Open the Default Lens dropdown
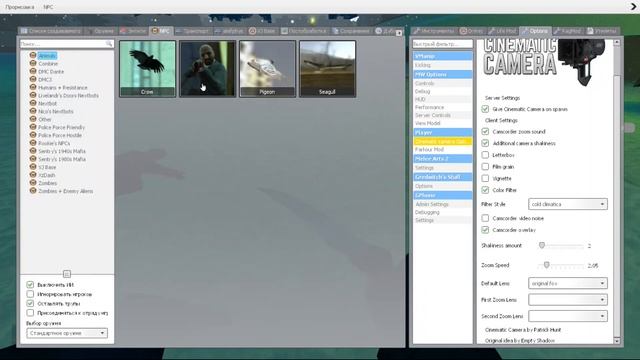The width and height of the screenshot is (640, 360). [x=568, y=283]
